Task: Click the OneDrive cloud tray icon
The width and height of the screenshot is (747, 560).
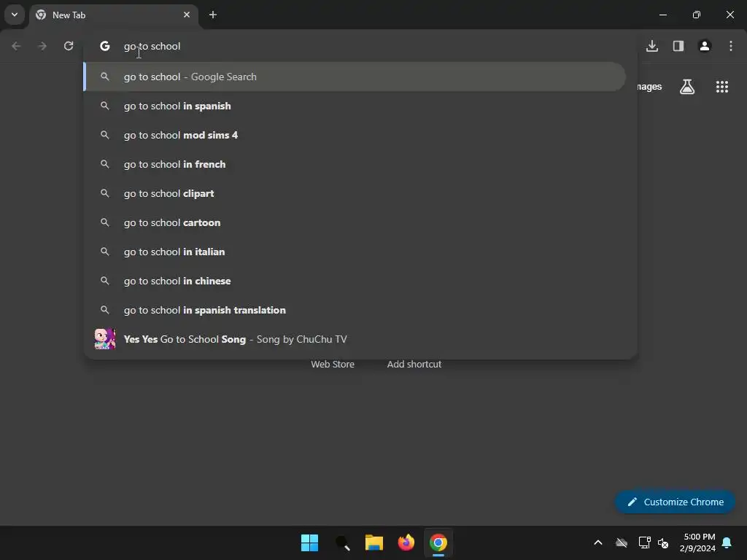Action: point(622,542)
